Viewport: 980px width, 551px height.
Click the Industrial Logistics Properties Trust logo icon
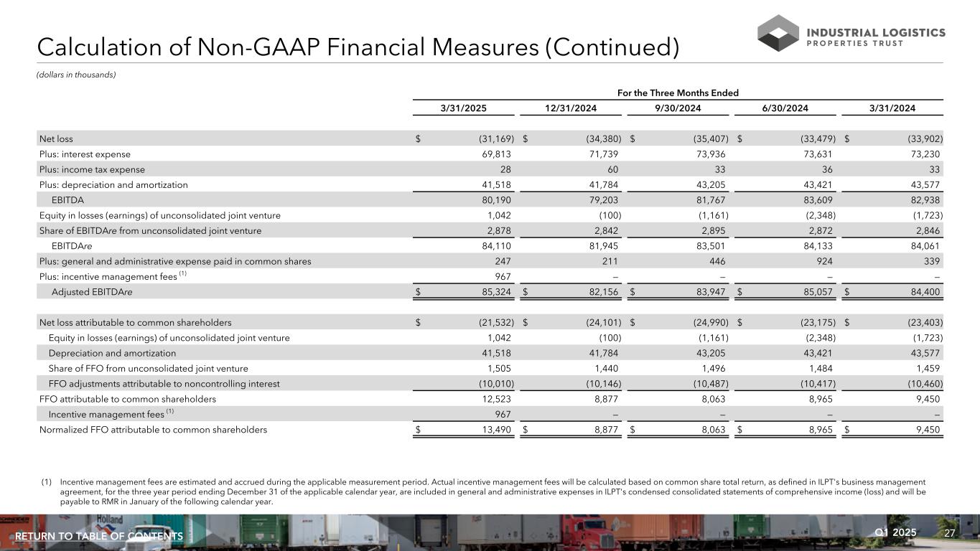click(x=778, y=33)
